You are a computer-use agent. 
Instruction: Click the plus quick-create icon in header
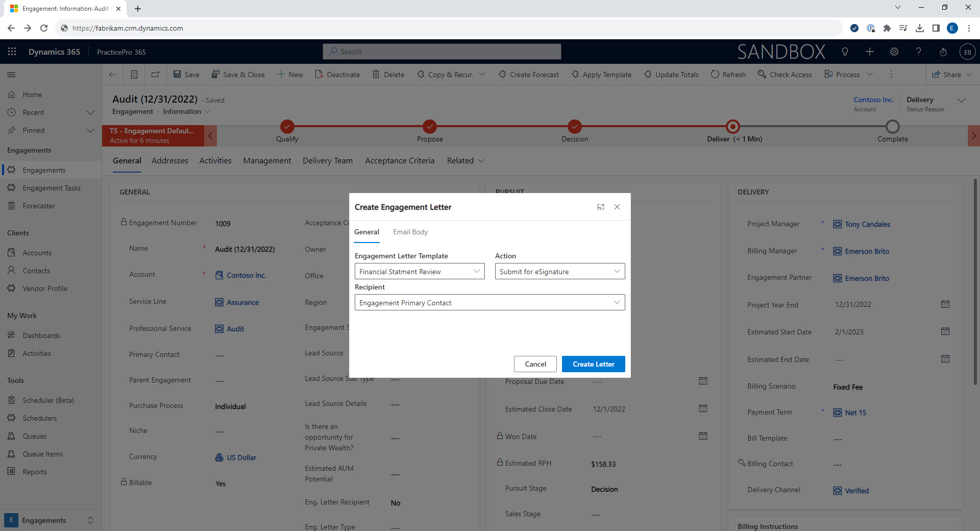click(x=870, y=52)
